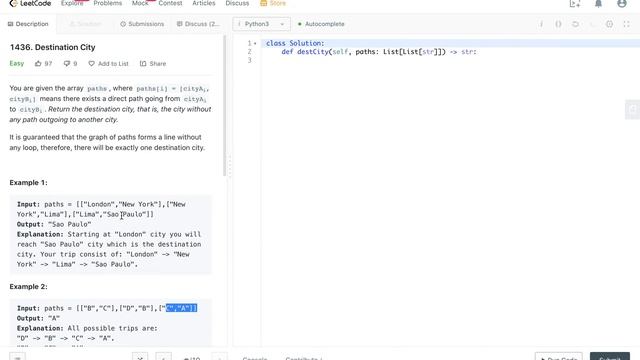Open the editor settings gear icon
Viewport: 640px width, 360px height.
[609, 24]
